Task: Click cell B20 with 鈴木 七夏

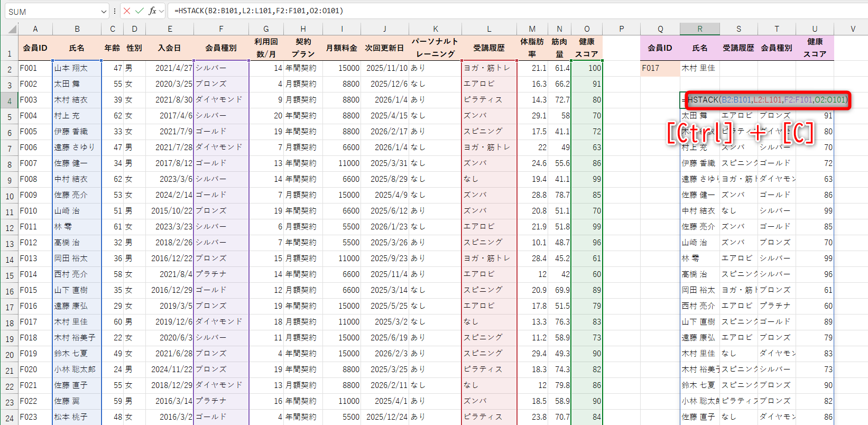Action: pos(77,354)
